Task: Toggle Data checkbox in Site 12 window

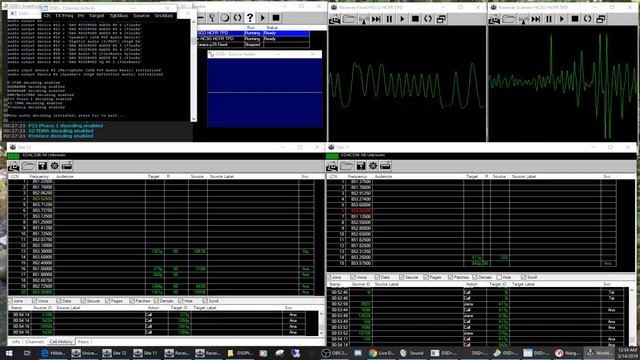Action: pyautogui.click(x=59, y=301)
